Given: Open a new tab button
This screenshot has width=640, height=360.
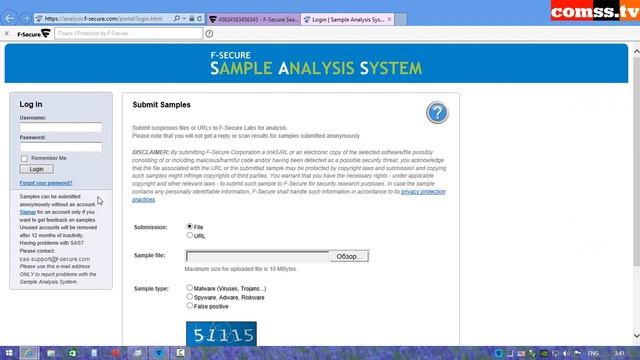Looking at the screenshot, I should click(401, 19).
